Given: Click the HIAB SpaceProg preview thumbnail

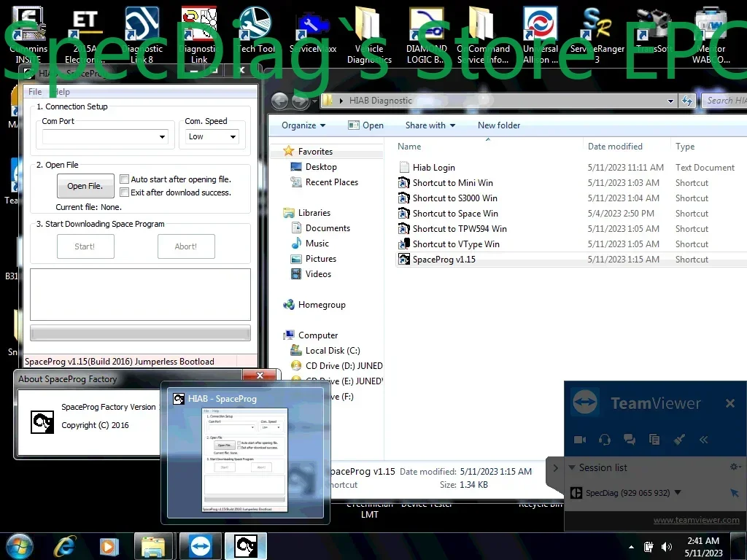Looking at the screenshot, I should point(245,461).
